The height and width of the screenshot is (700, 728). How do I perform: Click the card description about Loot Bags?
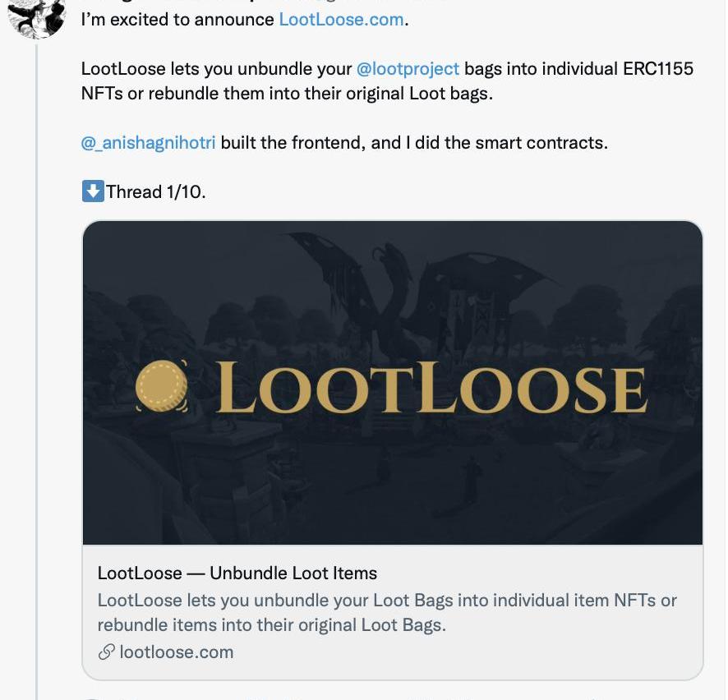coord(386,611)
